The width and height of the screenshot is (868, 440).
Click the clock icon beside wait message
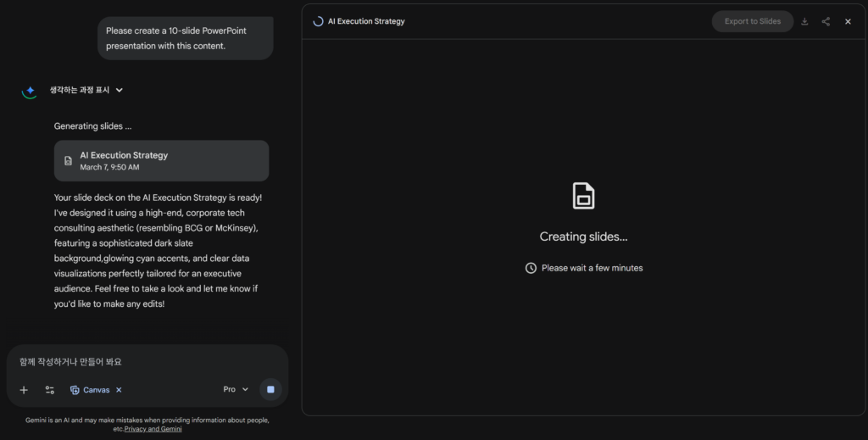[531, 268]
